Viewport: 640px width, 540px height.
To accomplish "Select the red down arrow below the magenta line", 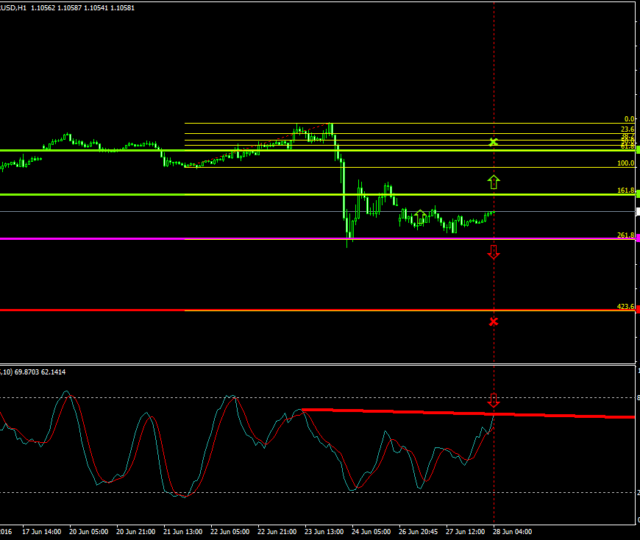I will point(493,252).
